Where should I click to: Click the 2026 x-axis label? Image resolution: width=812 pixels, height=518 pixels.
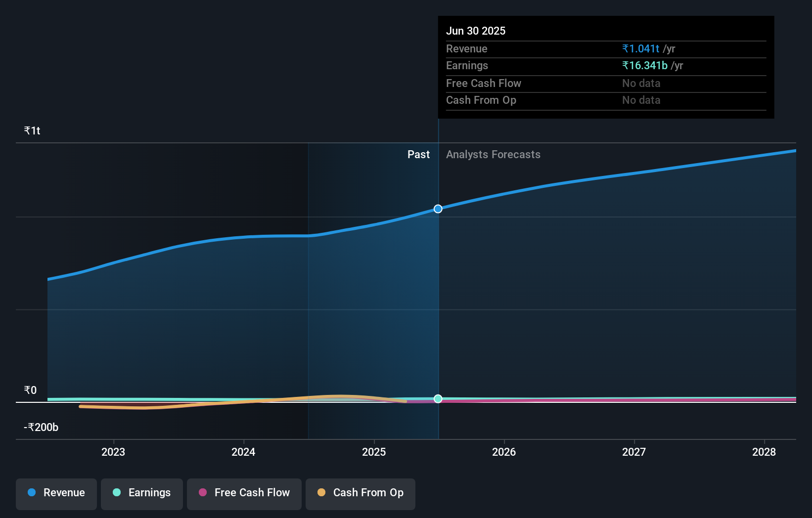[504, 452]
